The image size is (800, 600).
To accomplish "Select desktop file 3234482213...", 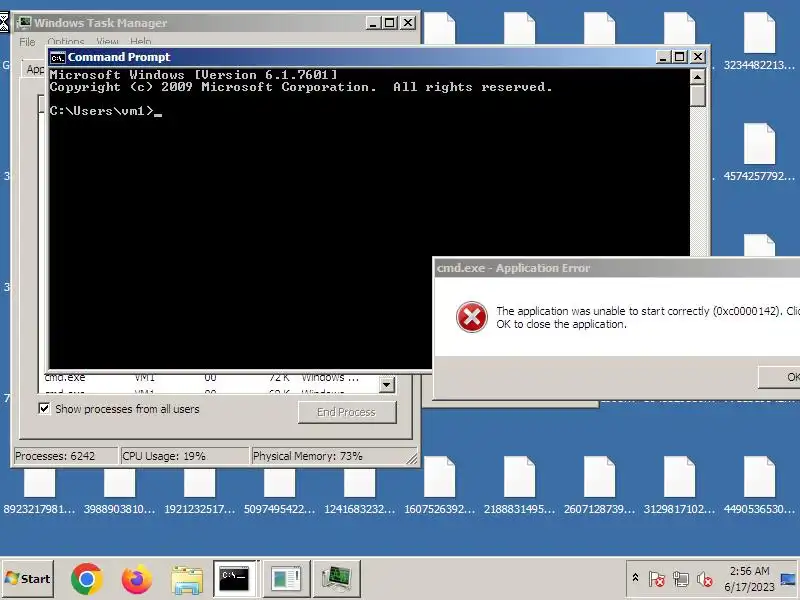I will point(759,42).
